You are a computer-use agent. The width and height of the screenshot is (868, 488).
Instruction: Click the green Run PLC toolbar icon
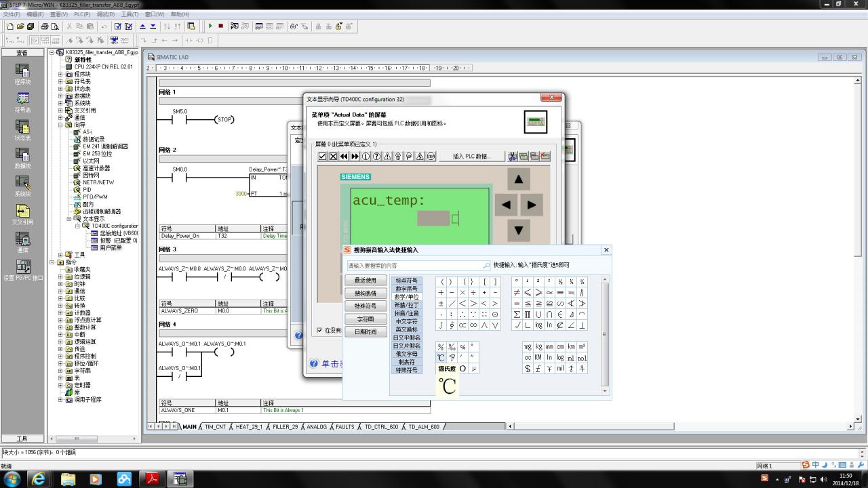[210, 26]
